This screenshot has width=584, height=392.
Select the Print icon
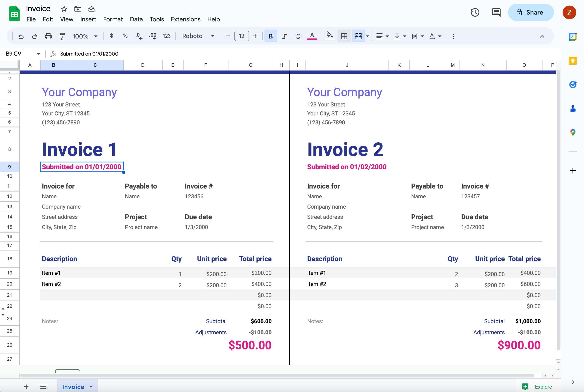click(x=48, y=36)
